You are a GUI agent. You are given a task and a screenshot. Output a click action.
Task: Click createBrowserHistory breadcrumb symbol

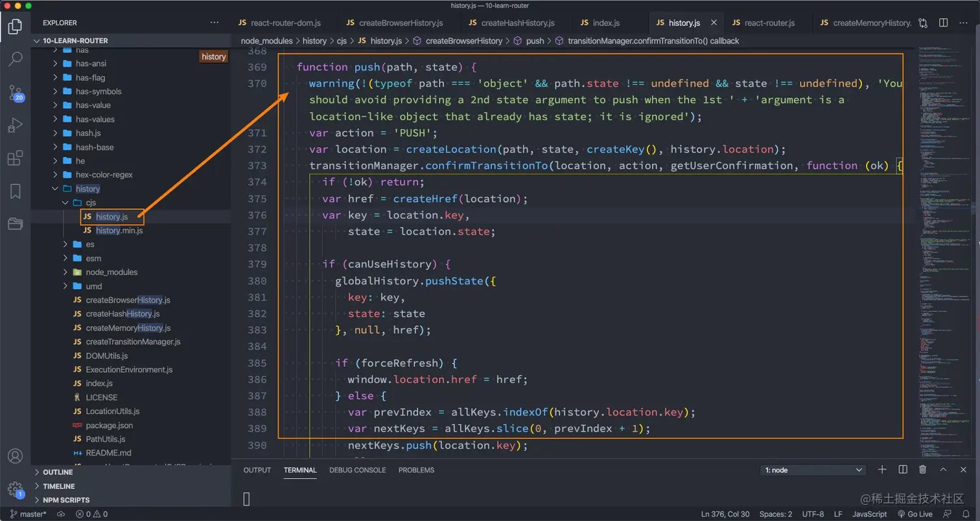click(463, 41)
